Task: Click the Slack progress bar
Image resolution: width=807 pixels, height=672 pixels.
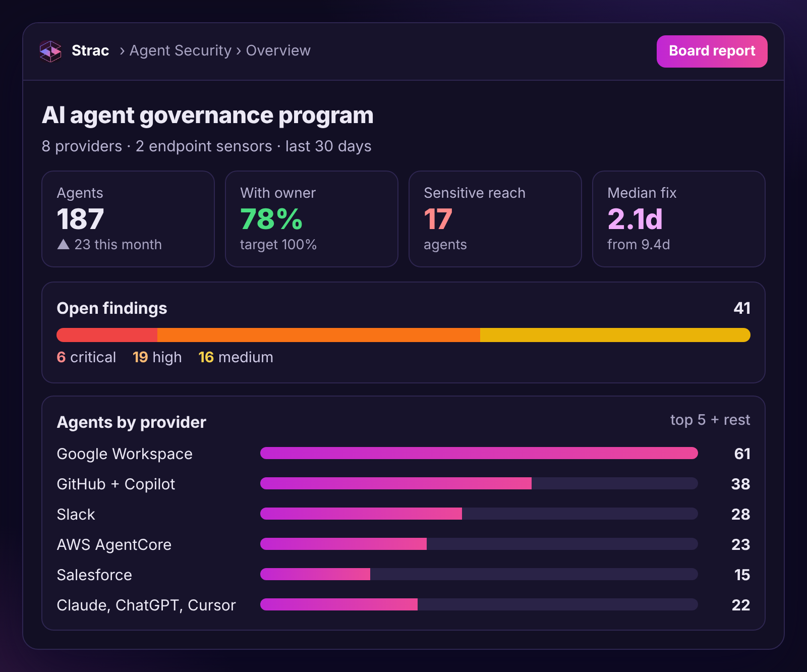Action: click(479, 514)
